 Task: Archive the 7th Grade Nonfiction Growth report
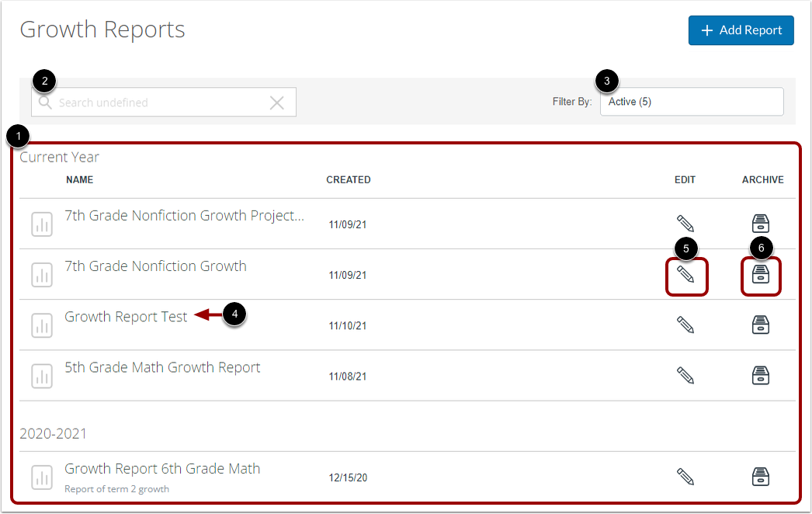point(760,275)
